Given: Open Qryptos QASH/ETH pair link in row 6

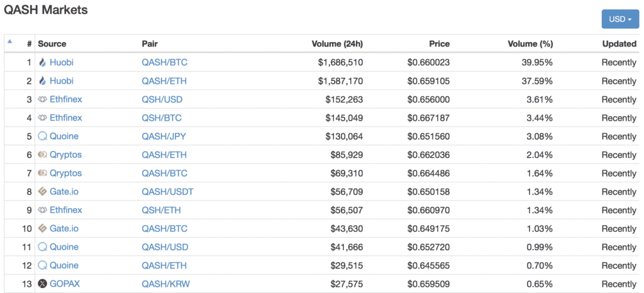Looking at the screenshot, I should [x=164, y=155].
